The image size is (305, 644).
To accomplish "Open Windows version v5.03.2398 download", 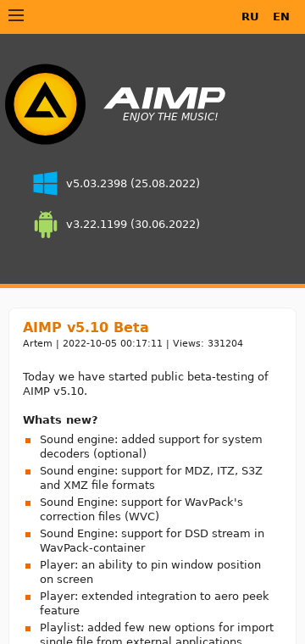I will click(133, 183).
